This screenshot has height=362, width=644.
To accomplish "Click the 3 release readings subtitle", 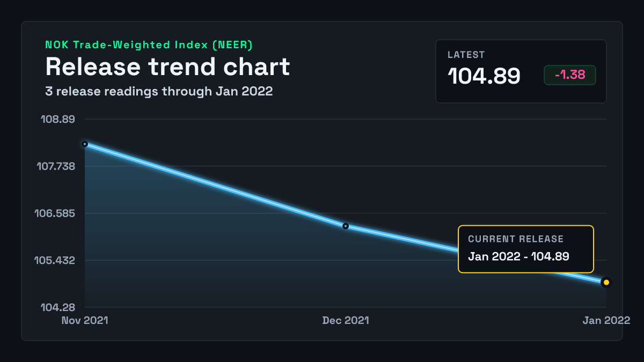I will [159, 92].
